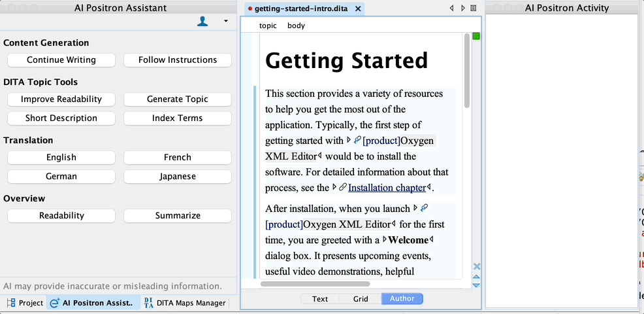
Task: Collapse the first Oxygen XML Editor element tag
Action: pos(349,141)
